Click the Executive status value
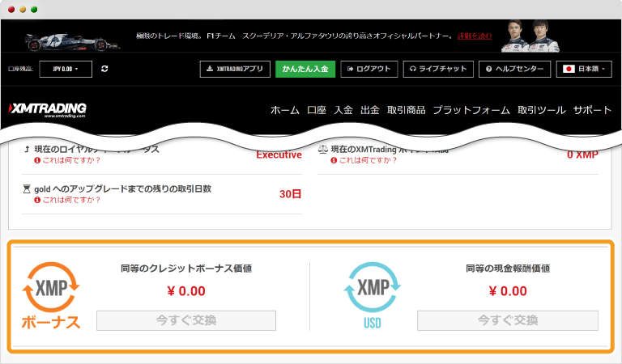The width and height of the screenshot is (622, 364). [x=279, y=154]
